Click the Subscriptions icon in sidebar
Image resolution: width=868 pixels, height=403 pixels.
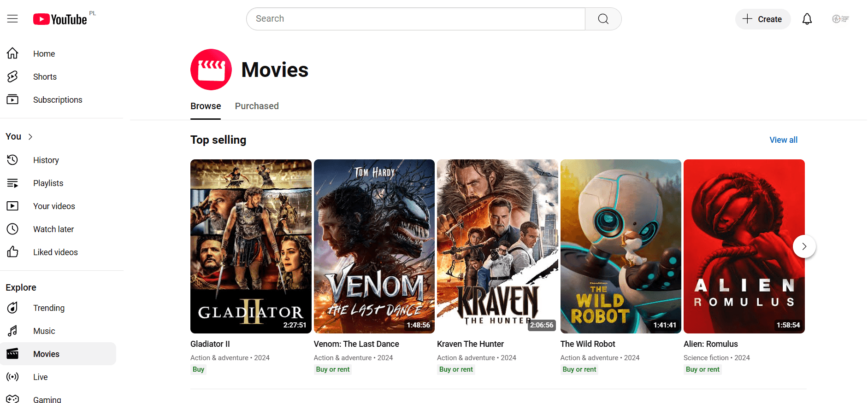pyautogui.click(x=12, y=99)
